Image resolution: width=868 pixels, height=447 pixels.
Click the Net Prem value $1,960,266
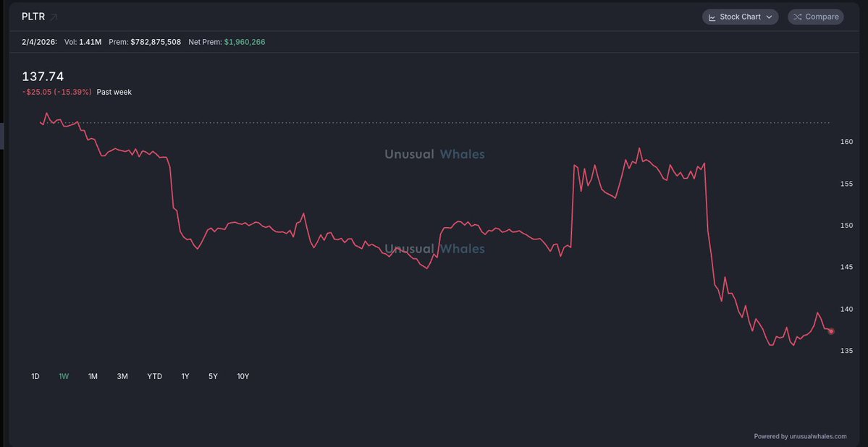(245, 42)
